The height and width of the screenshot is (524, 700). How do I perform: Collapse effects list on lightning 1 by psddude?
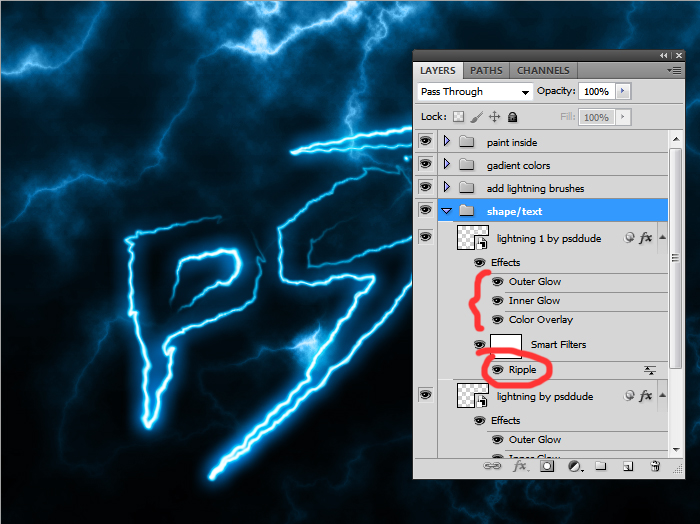[662, 237]
